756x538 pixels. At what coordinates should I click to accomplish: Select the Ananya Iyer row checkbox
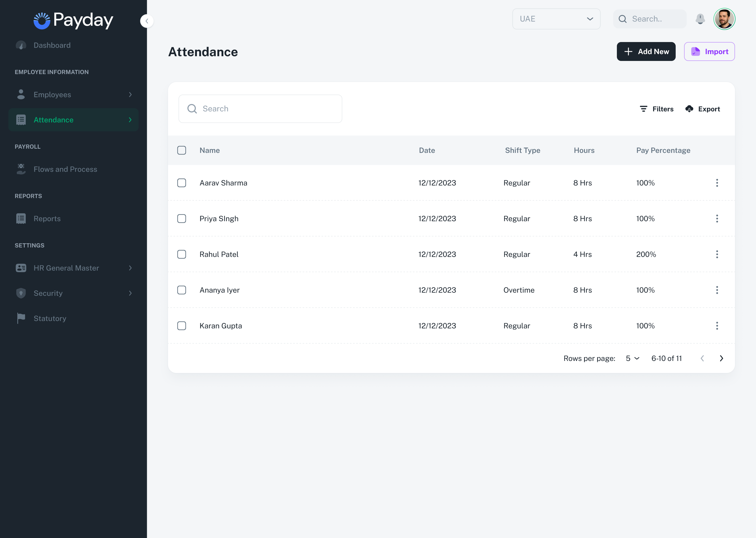(182, 290)
